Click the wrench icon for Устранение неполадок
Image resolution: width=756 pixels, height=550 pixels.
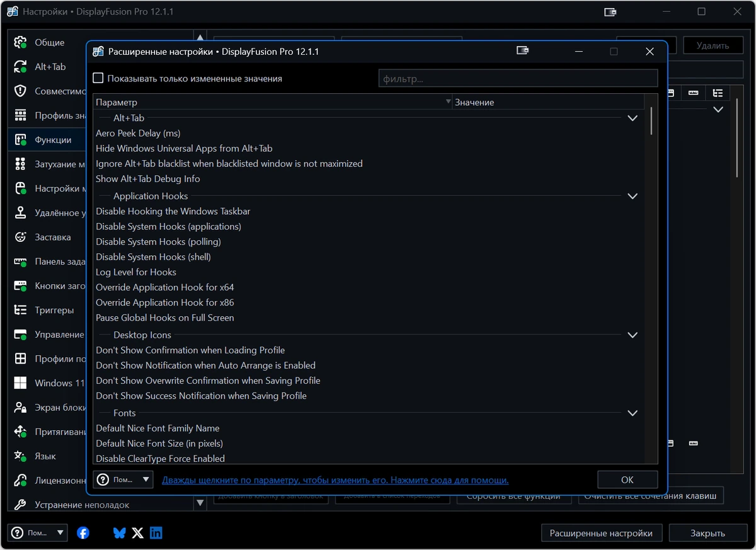click(x=20, y=505)
